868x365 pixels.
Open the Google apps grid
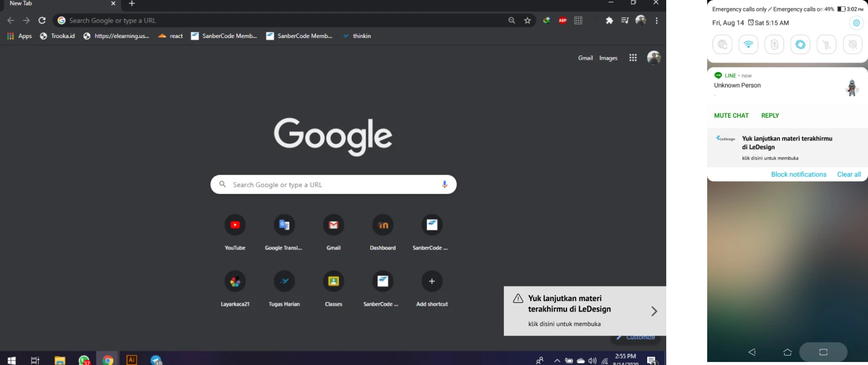pyautogui.click(x=633, y=58)
